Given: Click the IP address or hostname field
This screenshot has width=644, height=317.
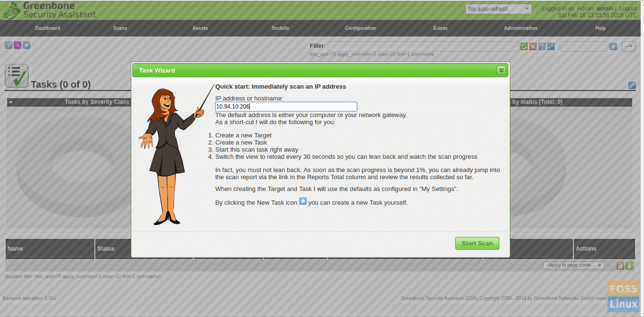Looking at the screenshot, I should click(286, 107).
